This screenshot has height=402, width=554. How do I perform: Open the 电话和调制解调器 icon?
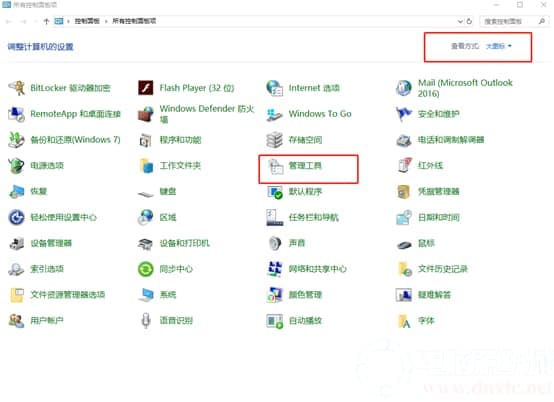pos(403,140)
